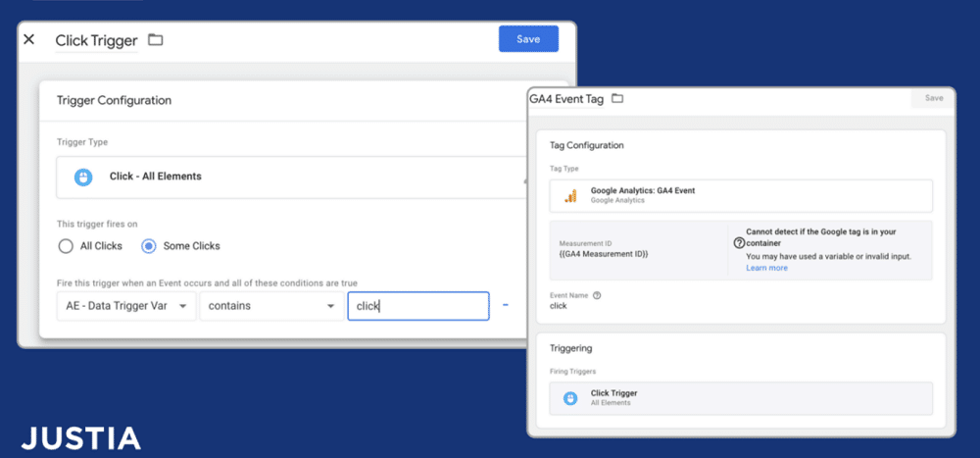
Task: Click the folder icon beside GA4 Event Tag
Action: (617, 99)
